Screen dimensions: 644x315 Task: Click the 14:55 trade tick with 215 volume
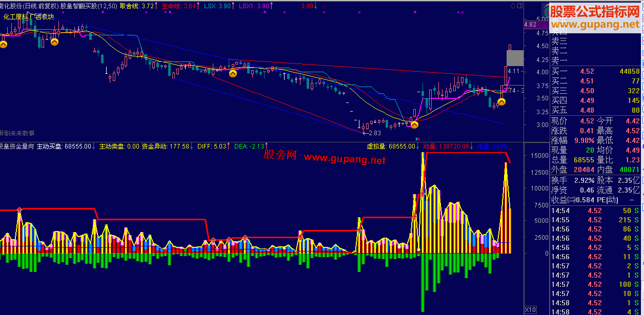pos(595,220)
